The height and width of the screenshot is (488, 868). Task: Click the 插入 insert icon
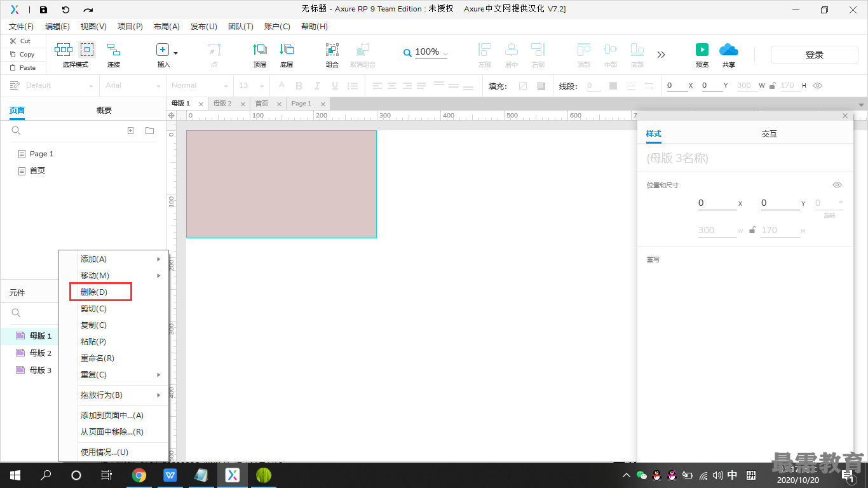163,50
